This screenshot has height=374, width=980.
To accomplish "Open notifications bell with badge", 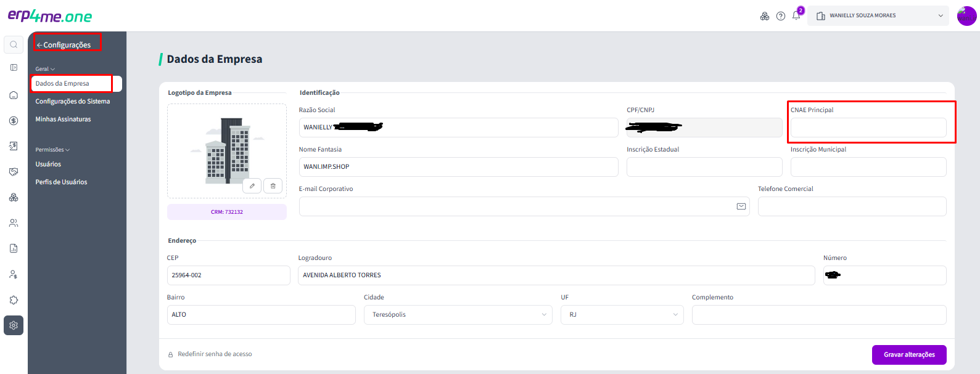I will pos(797,15).
